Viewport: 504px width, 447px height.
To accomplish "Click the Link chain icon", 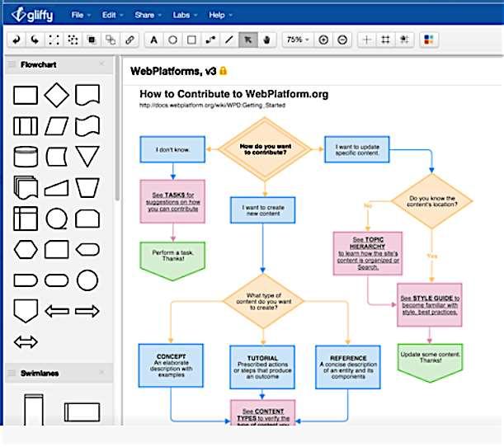I will (130, 40).
